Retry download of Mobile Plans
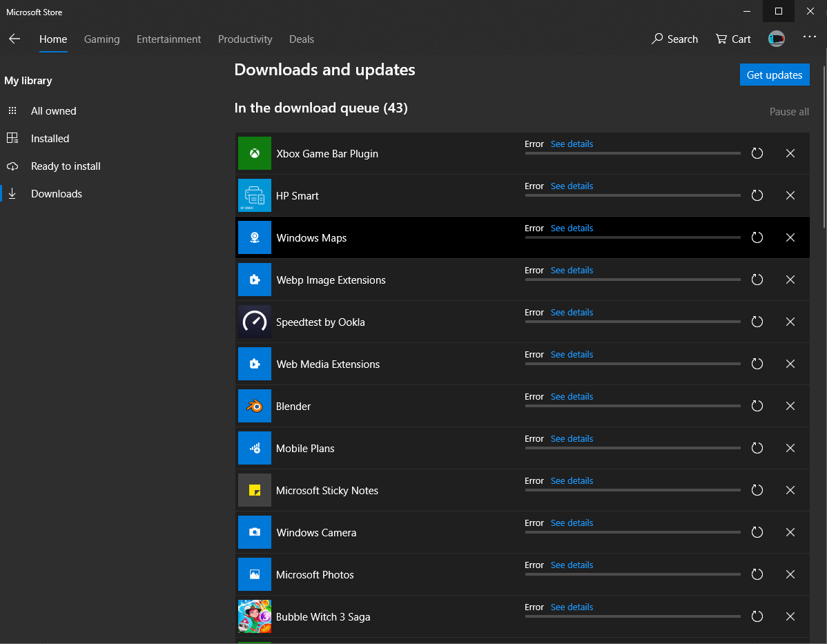Viewport: 827px width, 644px height. [757, 449]
